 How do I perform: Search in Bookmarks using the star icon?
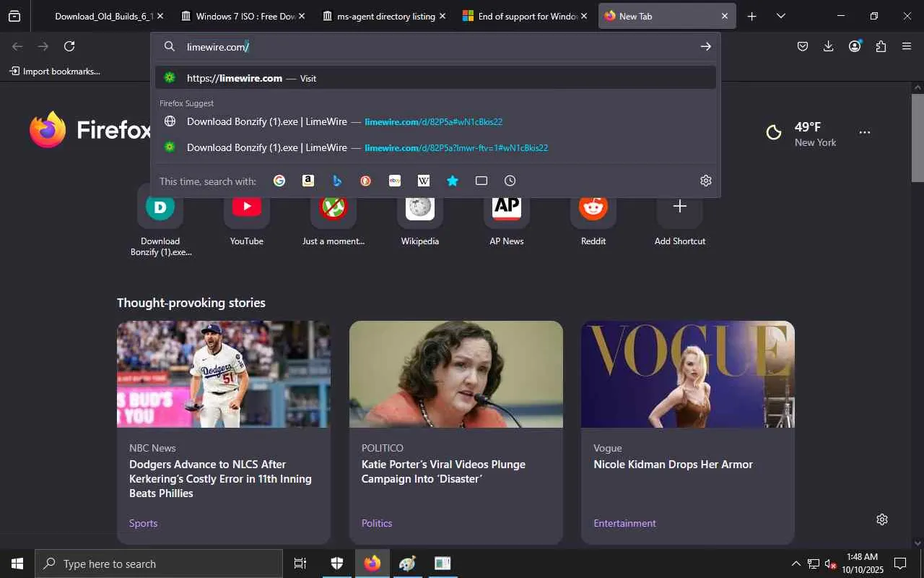click(453, 181)
